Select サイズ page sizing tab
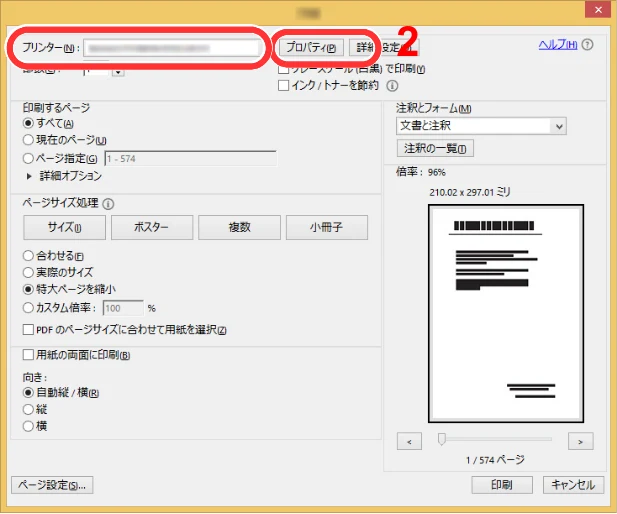 [x=65, y=227]
